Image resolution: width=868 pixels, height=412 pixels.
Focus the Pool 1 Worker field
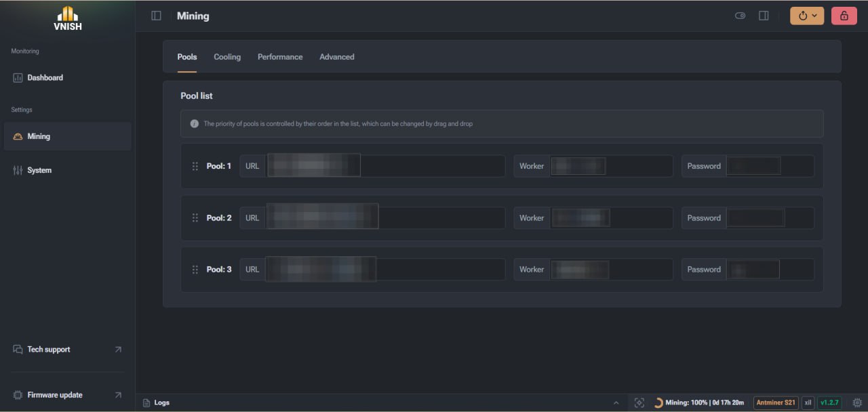click(x=611, y=166)
